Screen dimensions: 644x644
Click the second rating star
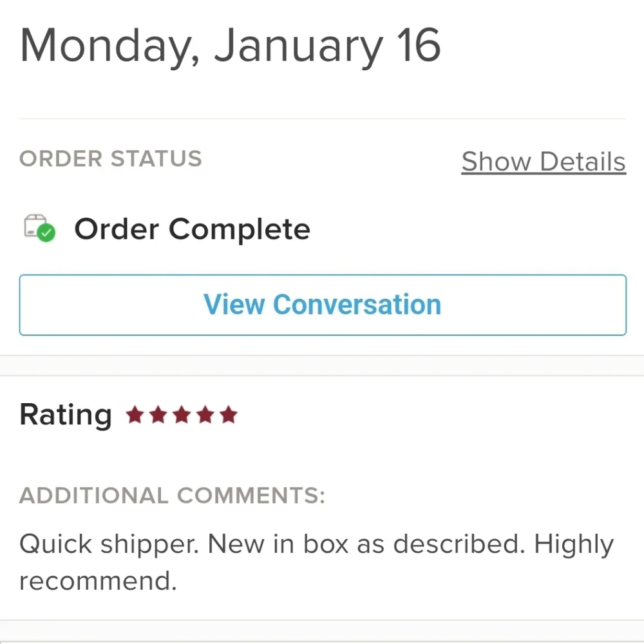158,414
